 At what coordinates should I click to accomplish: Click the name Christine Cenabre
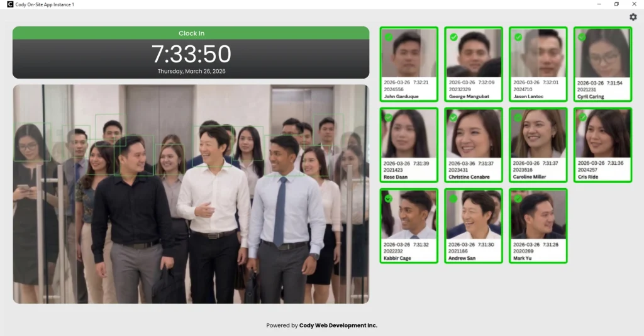point(469,177)
